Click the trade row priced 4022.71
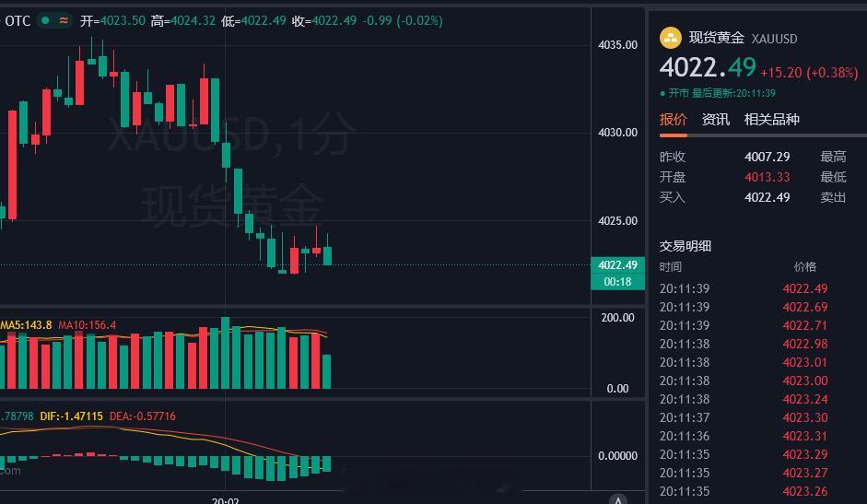867x504 pixels. tap(744, 325)
